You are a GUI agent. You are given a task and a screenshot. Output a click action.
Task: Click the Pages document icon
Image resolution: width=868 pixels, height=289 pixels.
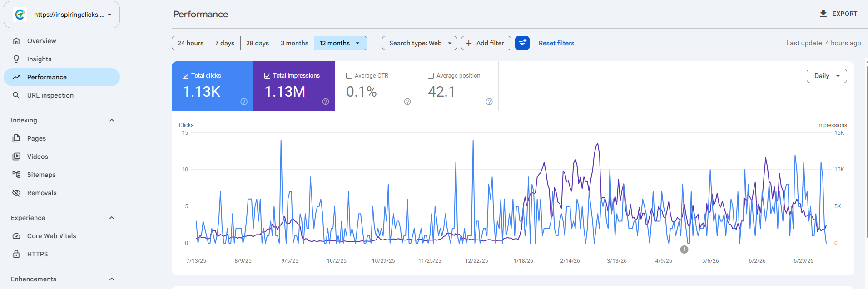(x=16, y=138)
